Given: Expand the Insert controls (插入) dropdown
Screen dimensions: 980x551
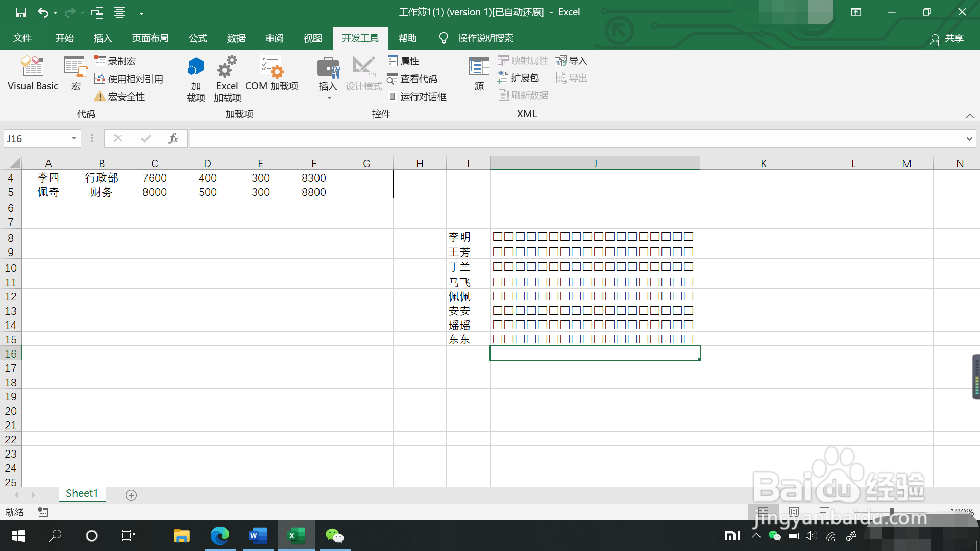Looking at the screenshot, I should (x=328, y=97).
